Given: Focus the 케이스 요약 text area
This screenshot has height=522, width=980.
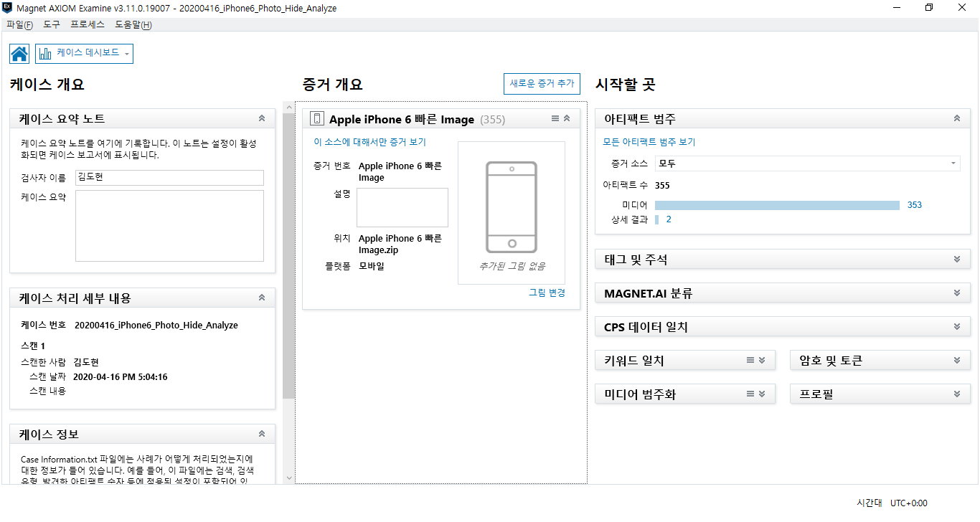Looking at the screenshot, I should pos(169,226).
